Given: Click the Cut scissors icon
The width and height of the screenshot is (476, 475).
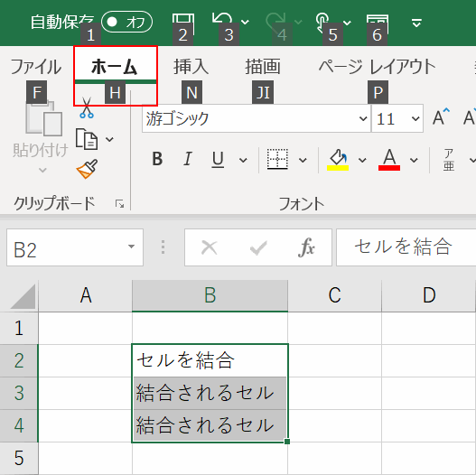Looking at the screenshot, I should (87, 108).
